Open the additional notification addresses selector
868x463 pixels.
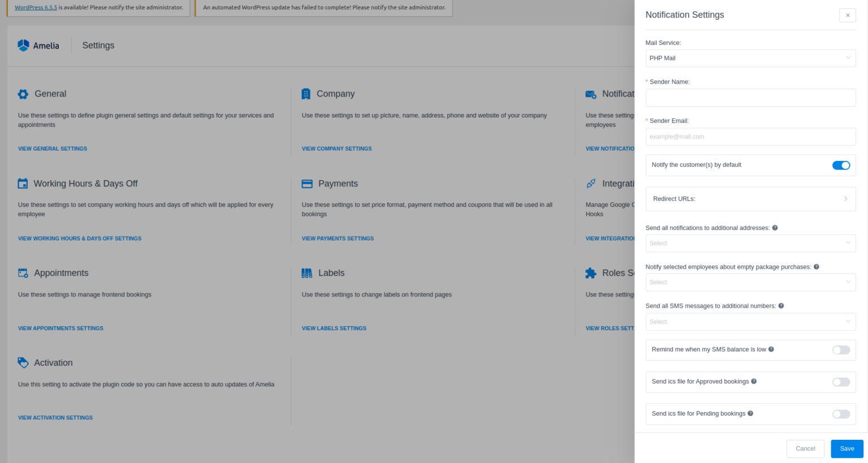(x=750, y=243)
